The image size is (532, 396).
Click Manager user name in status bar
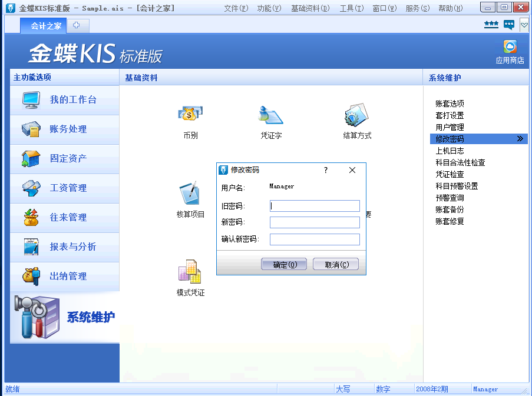tap(485, 389)
